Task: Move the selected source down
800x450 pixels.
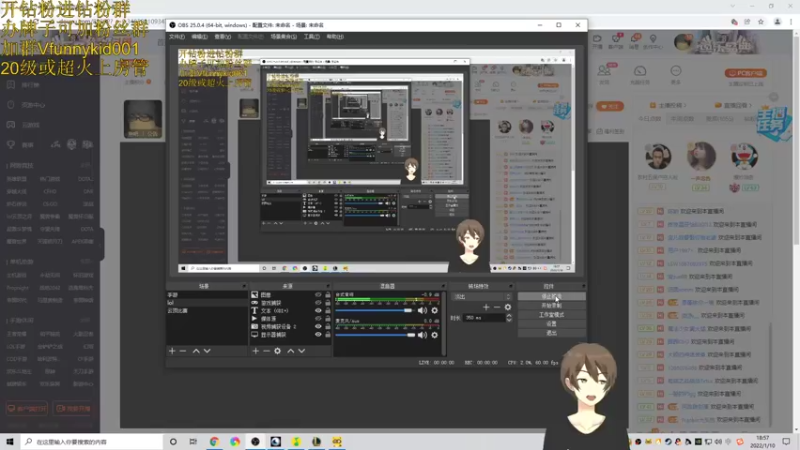Action: click(302, 351)
